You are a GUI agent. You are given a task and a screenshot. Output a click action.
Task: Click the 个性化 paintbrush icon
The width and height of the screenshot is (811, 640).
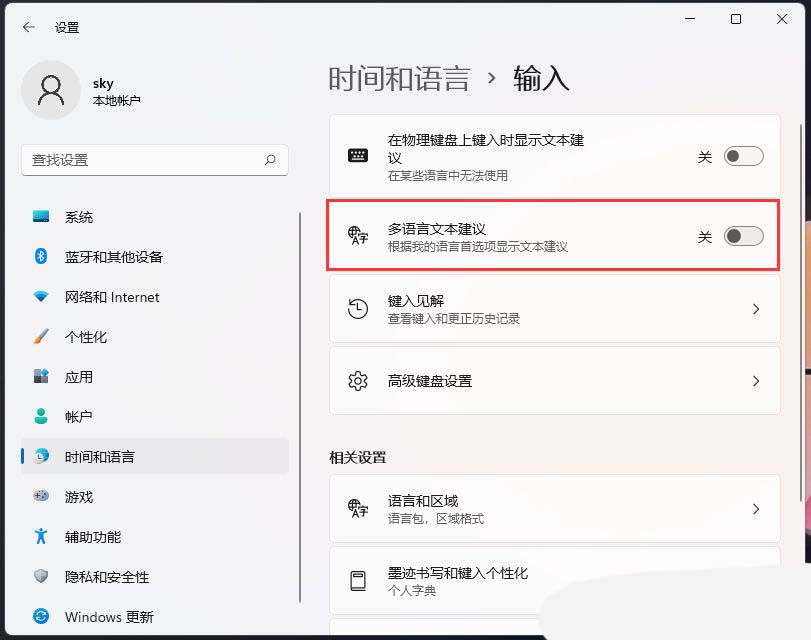click(x=41, y=336)
